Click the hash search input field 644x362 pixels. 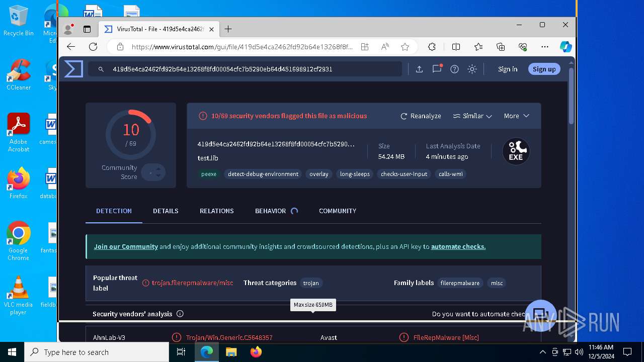tap(245, 69)
